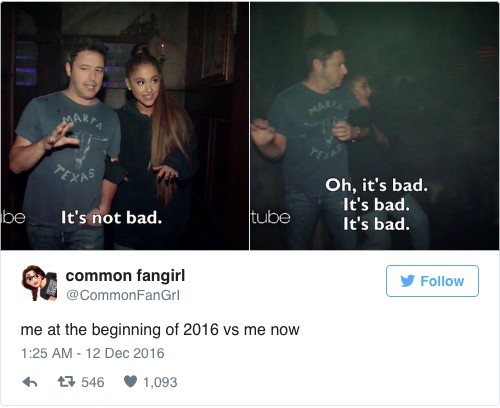The image size is (500, 408).
Task: Click the partial 'be' watermark on left image
Action: 13,217
